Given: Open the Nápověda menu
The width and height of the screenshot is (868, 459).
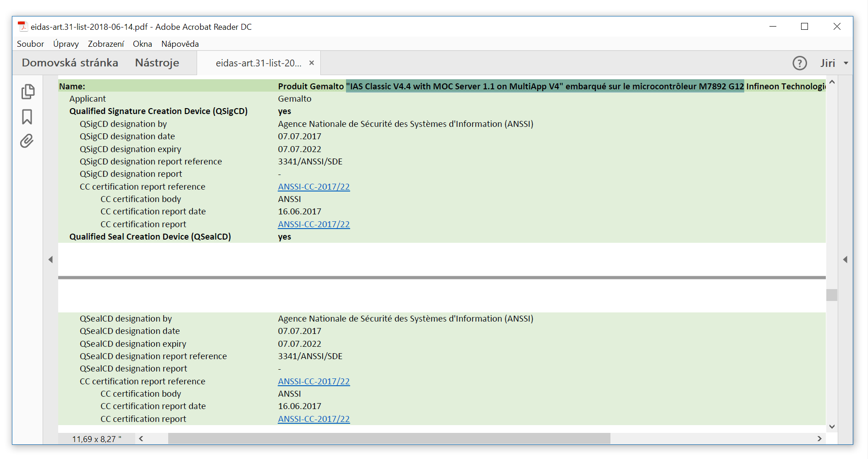Looking at the screenshot, I should [180, 44].
